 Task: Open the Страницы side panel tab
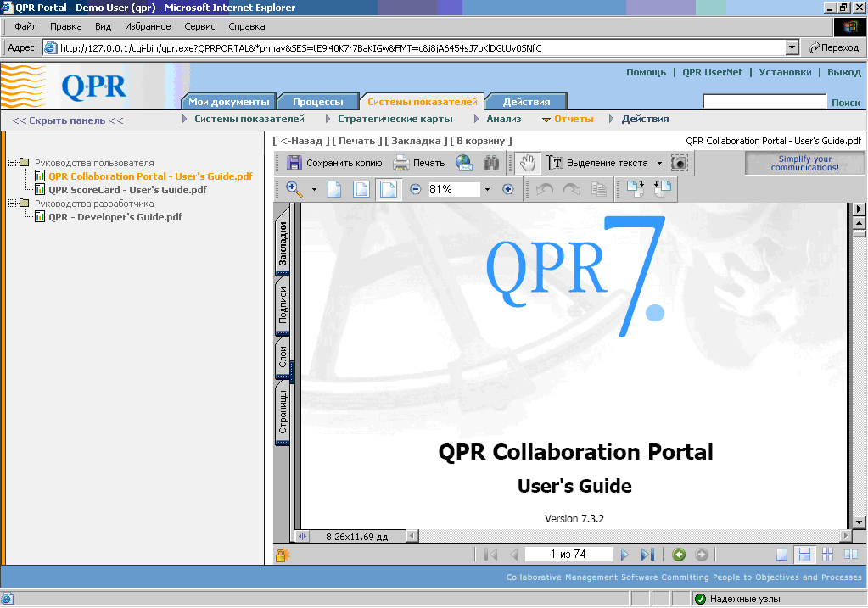tap(283, 411)
